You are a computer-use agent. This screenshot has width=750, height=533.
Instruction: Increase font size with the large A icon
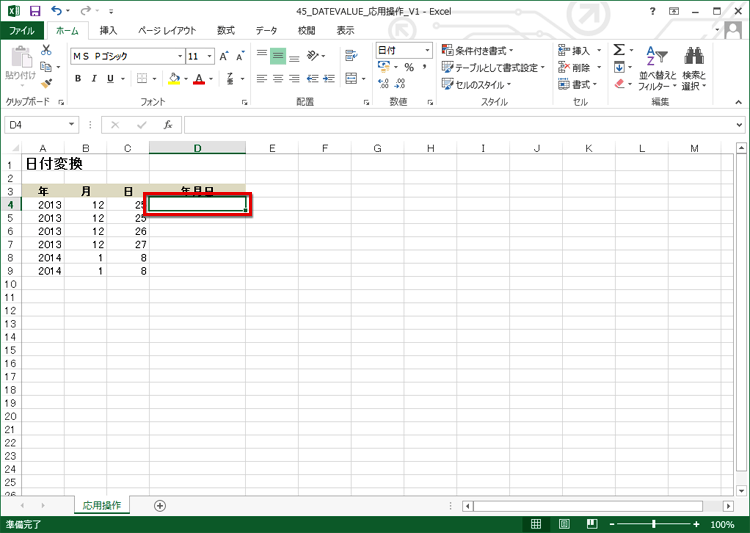223,56
